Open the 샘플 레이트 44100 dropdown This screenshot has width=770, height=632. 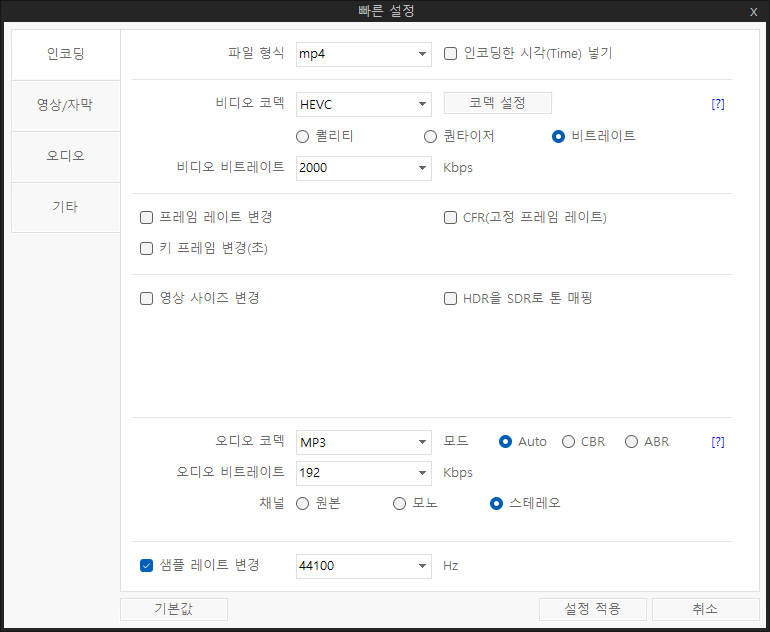click(363, 566)
